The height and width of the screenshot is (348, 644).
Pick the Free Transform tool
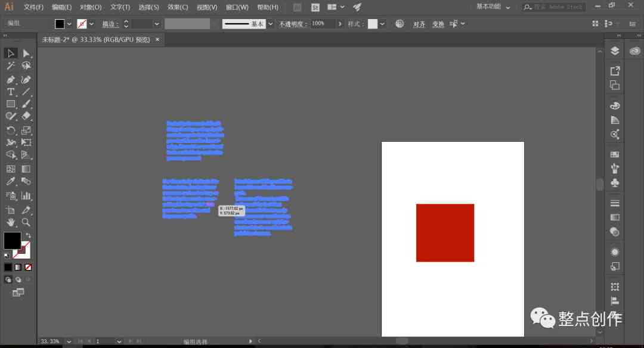click(26, 143)
